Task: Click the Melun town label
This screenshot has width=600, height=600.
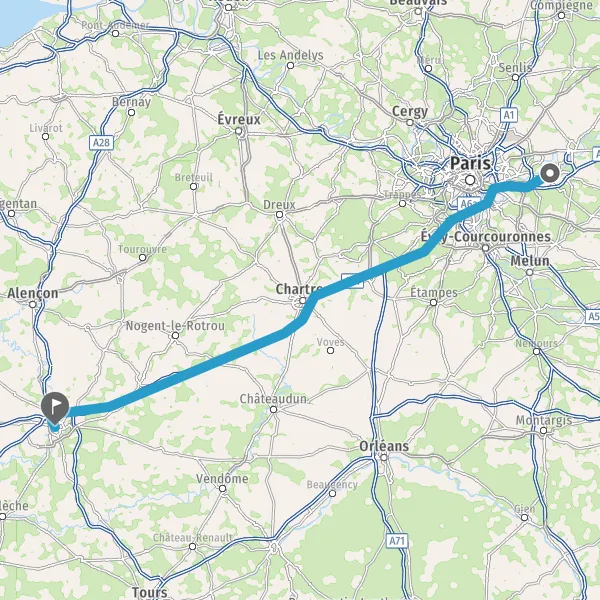Action: [530, 261]
